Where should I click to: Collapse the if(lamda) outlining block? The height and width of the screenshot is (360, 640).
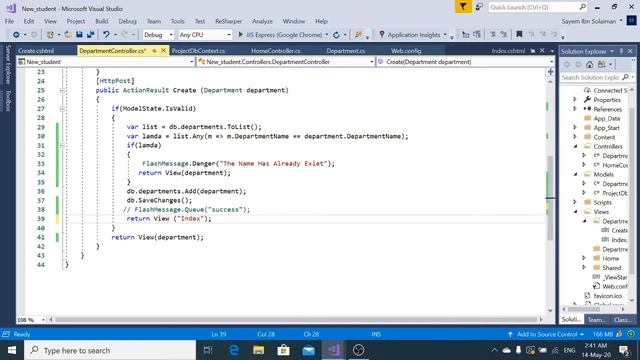coord(62,145)
